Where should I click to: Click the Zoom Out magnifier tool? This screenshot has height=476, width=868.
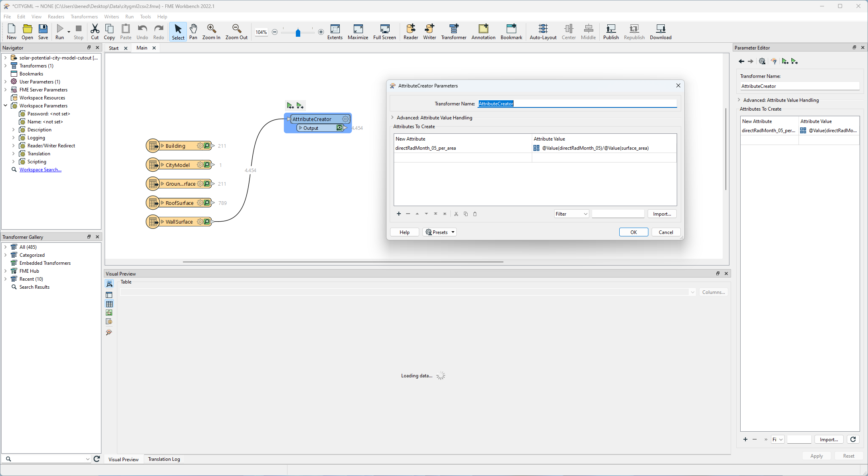236,32
